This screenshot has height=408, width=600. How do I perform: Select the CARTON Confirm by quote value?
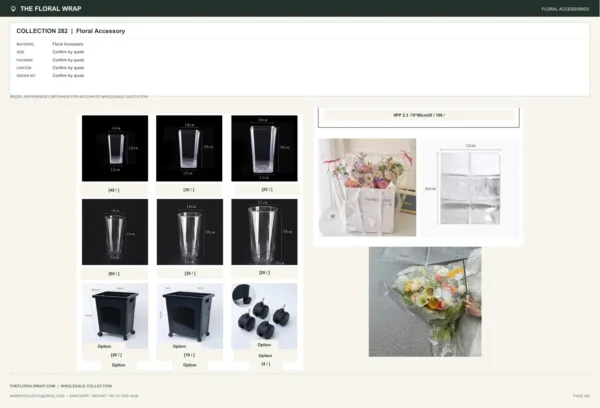click(68, 68)
